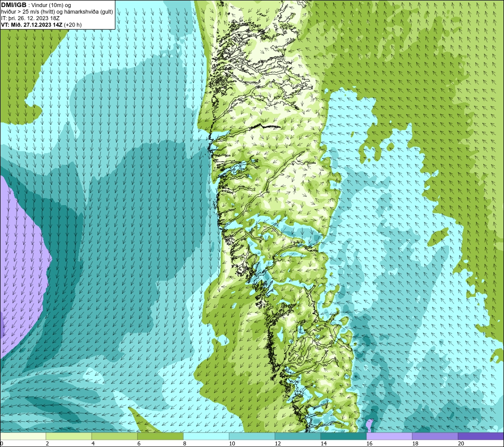The image size is (504, 447).
Task: Click the 2–4 m/s light green legend swatch
Action: [x=69, y=436]
